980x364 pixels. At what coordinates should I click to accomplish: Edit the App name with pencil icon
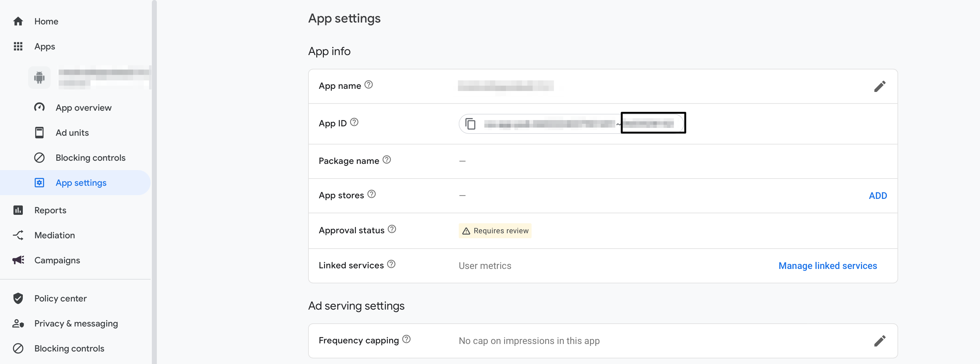pos(879,86)
